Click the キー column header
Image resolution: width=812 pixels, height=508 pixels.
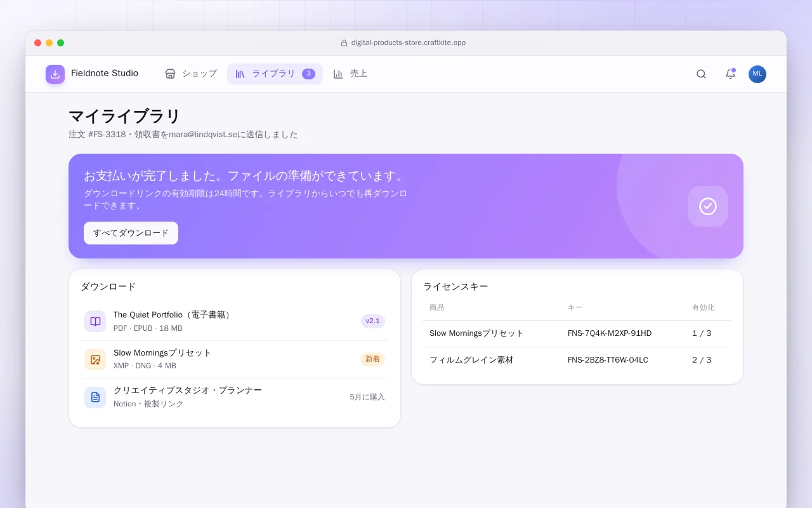(x=575, y=307)
